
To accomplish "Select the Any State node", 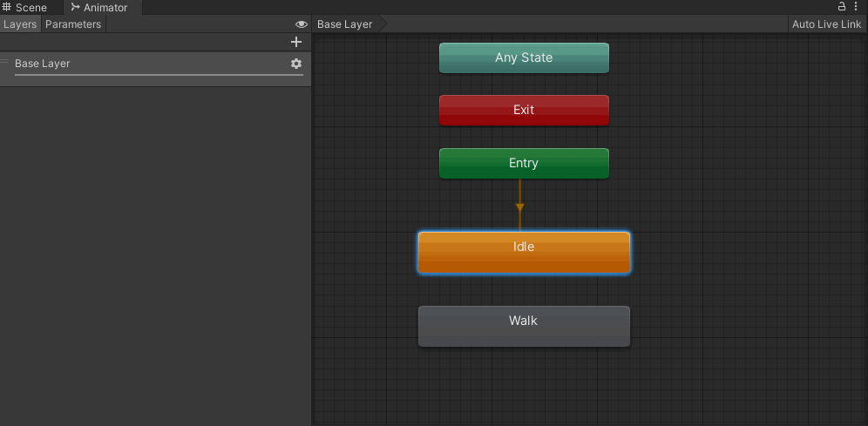I will tap(524, 57).
